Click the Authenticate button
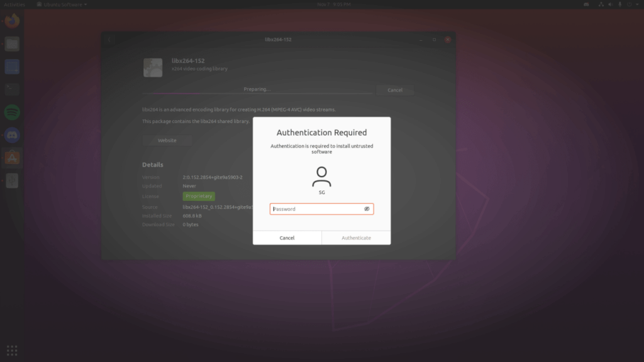The width and height of the screenshot is (644, 362). pos(356,238)
